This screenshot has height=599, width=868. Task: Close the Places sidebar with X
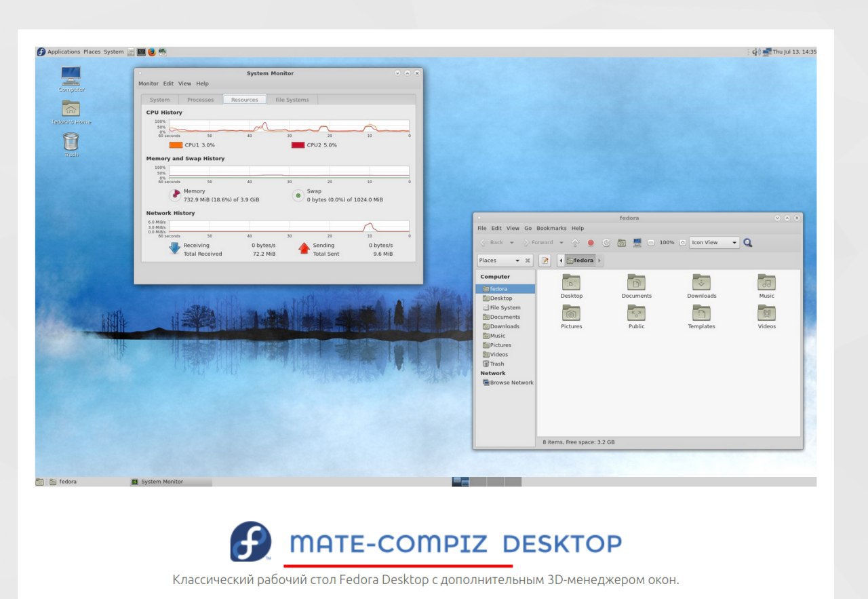click(527, 260)
